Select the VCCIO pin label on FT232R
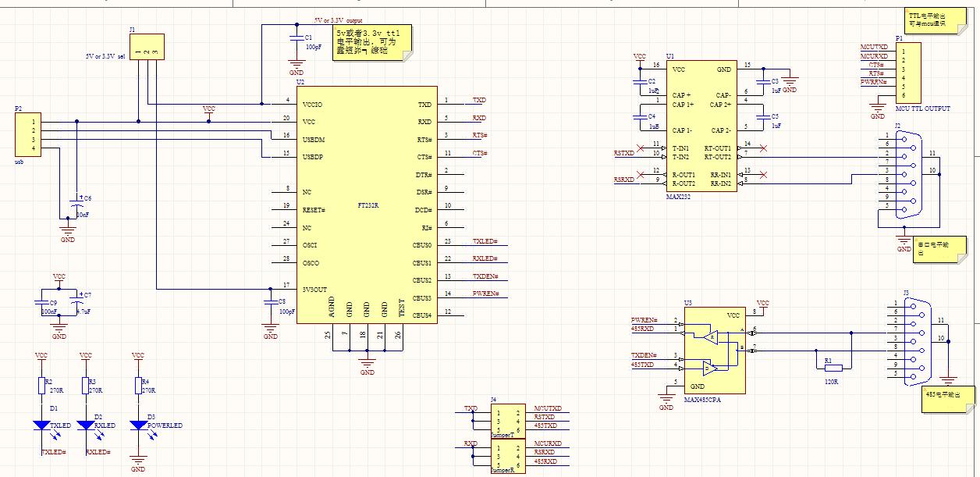The width and height of the screenshot is (980, 477). [313, 105]
